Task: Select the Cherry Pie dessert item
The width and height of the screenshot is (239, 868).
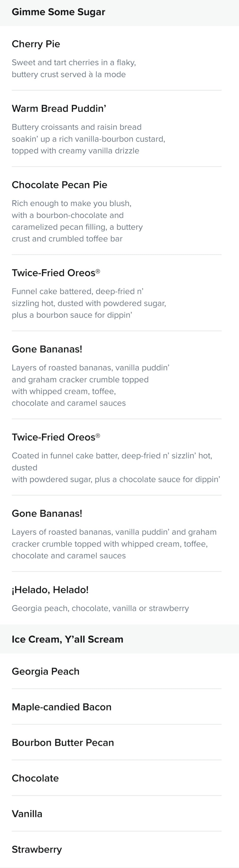Action: point(117,58)
